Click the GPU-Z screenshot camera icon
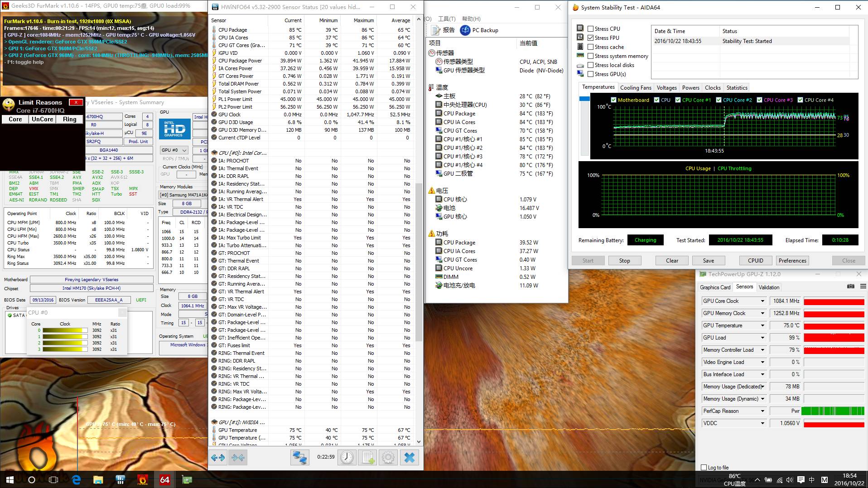This screenshot has width=868, height=488. coord(850,287)
